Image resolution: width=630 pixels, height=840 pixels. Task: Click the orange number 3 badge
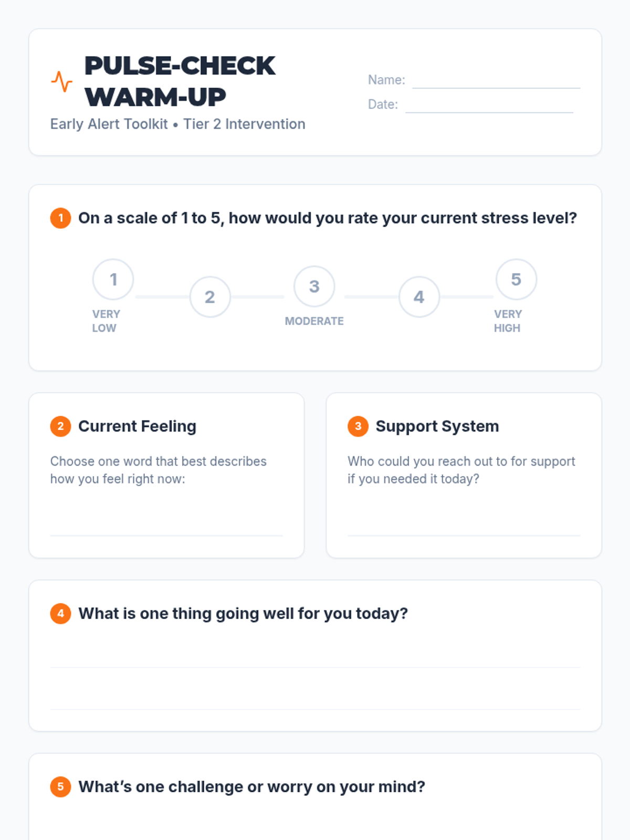point(358,426)
